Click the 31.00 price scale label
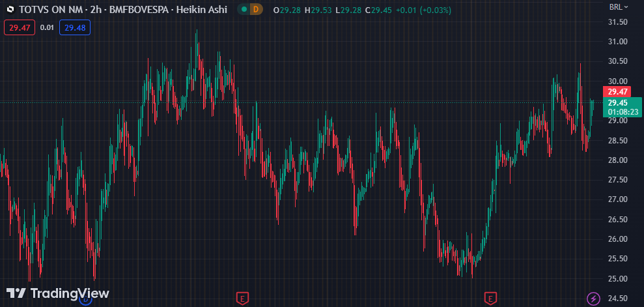Viewport: 644px width, 307px height. (x=618, y=42)
